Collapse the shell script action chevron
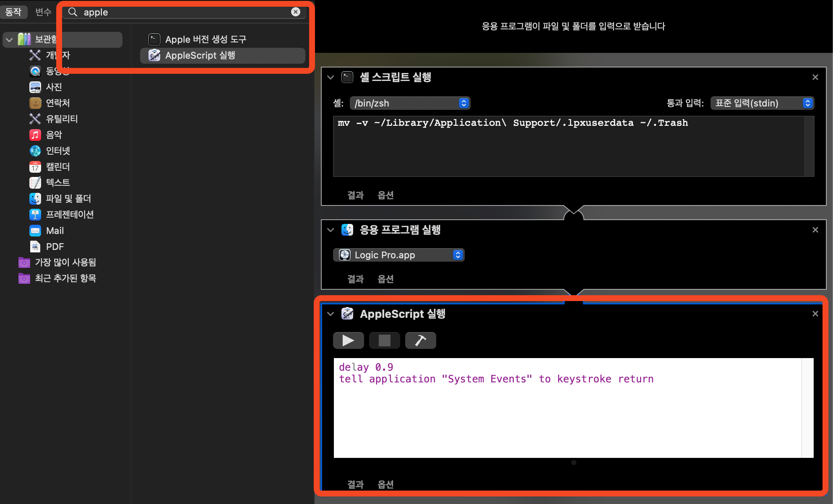This screenshot has height=504, width=833. 331,77
